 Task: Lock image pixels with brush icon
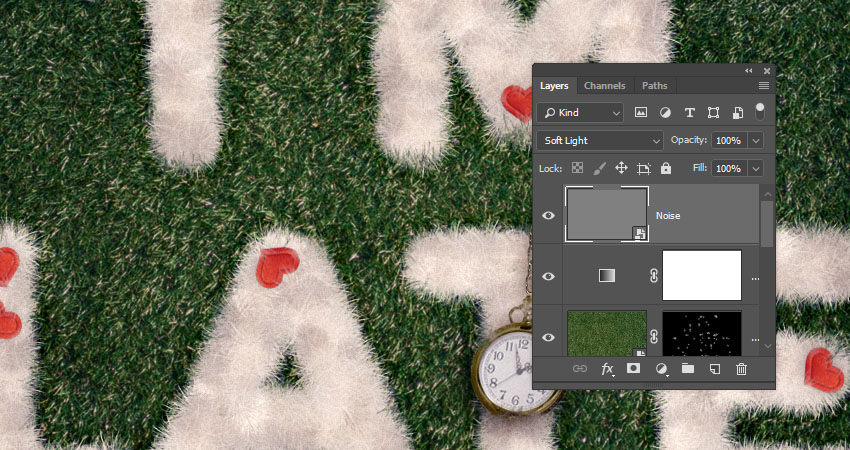point(600,168)
